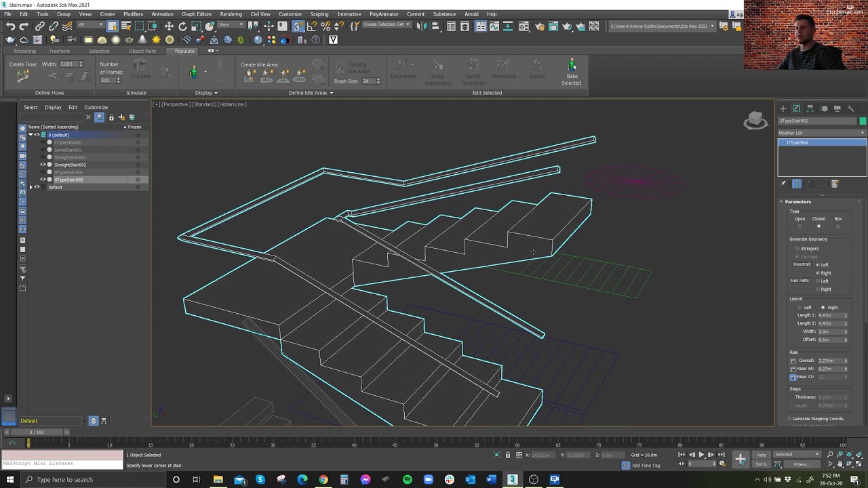Enable Generate Mapping Coords checkbox

point(789,419)
